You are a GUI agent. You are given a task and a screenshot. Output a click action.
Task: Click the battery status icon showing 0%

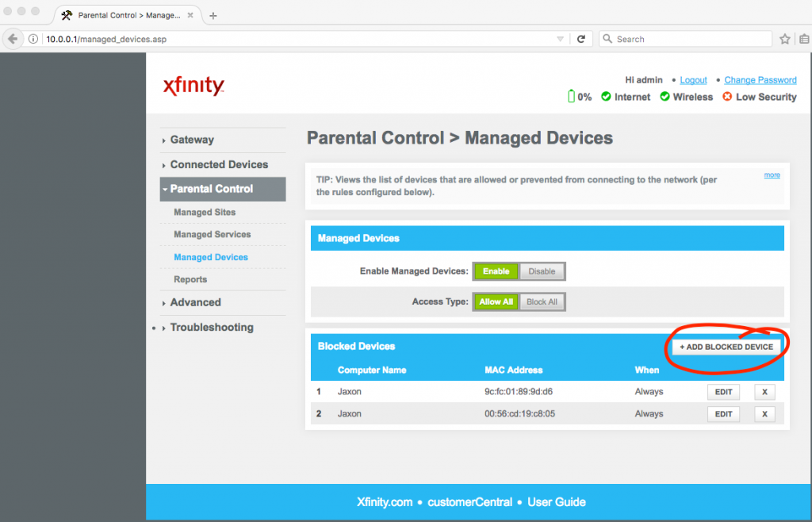pos(571,97)
